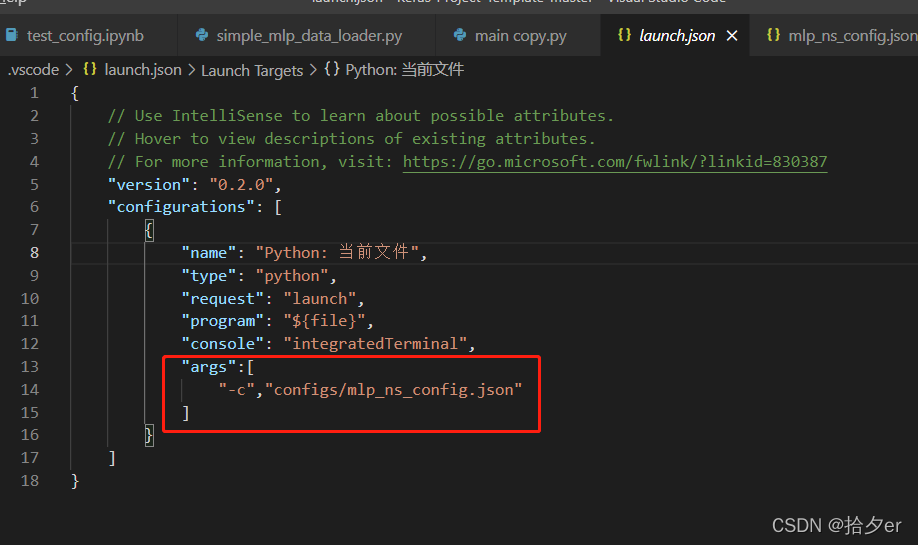918x545 pixels.
Task: Close the launch.json tab
Action: [732, 36]
